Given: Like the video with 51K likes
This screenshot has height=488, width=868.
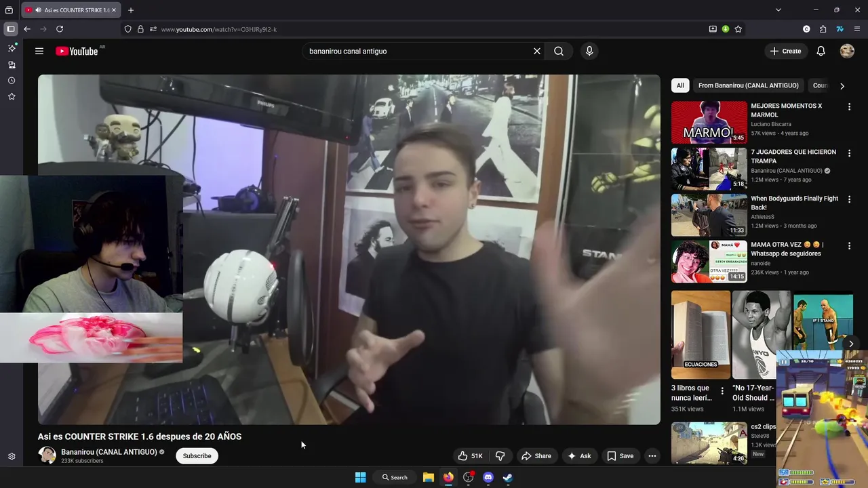Looking at the screenshot, I should click(471, 456).
